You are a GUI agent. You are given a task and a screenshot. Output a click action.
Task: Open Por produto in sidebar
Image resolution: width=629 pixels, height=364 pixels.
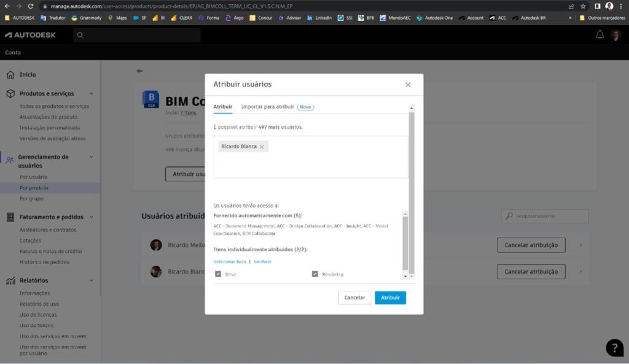34,188
